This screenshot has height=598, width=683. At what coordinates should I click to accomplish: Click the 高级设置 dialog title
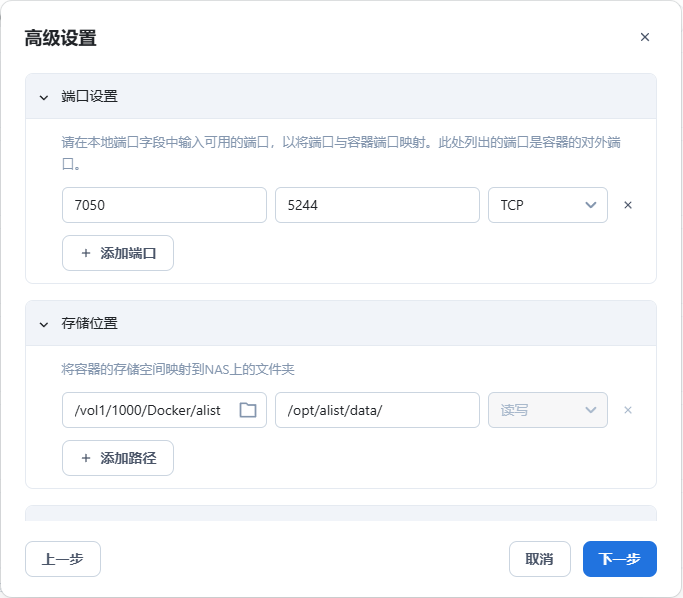click(60, 38)
